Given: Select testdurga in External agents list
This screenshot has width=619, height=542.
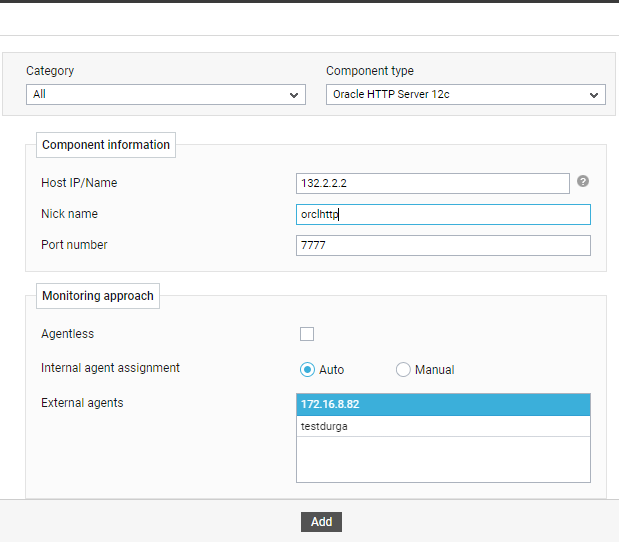Looking at the screenshot, I should click(443, 426).
